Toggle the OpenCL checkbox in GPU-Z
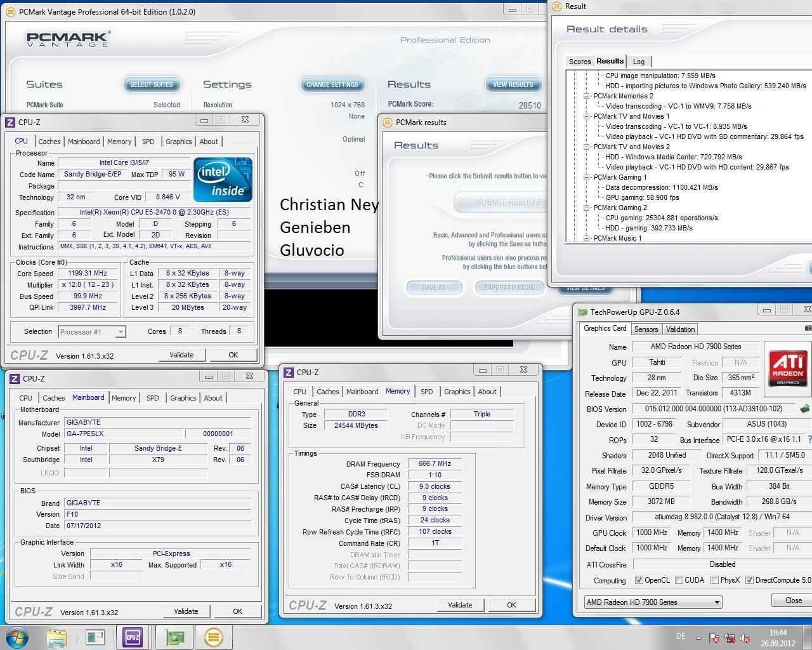Image resolution: width=812 pixels, height=650 pixels. click(638, 580)
